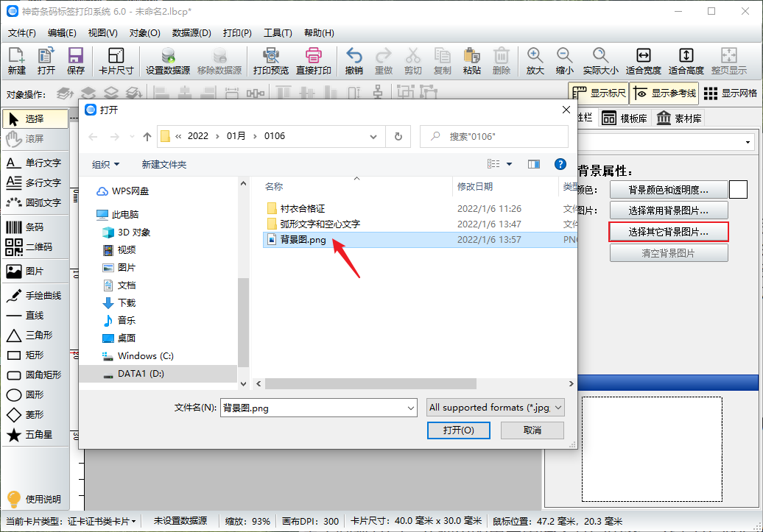This screenshot has width=763, height=532.
Task: Click the 新建 new-file toolbar icon
Action: click(16, 61)
